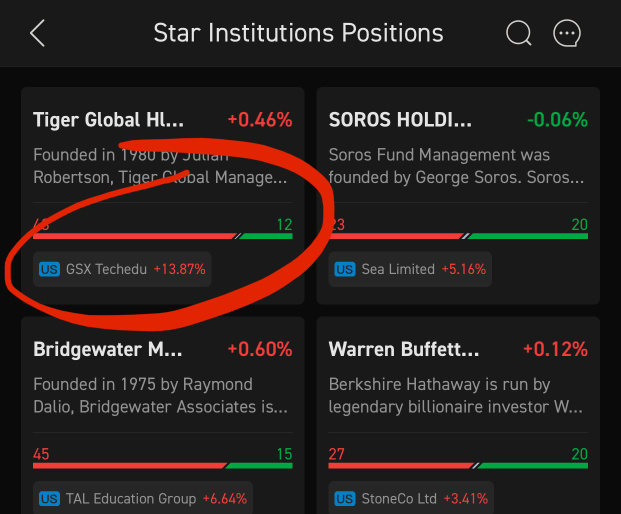Viewport: 621px width, 514px height.
Task: Open StoneCo Ltd +3.41% stock chip
Action: tap(411, 498)
